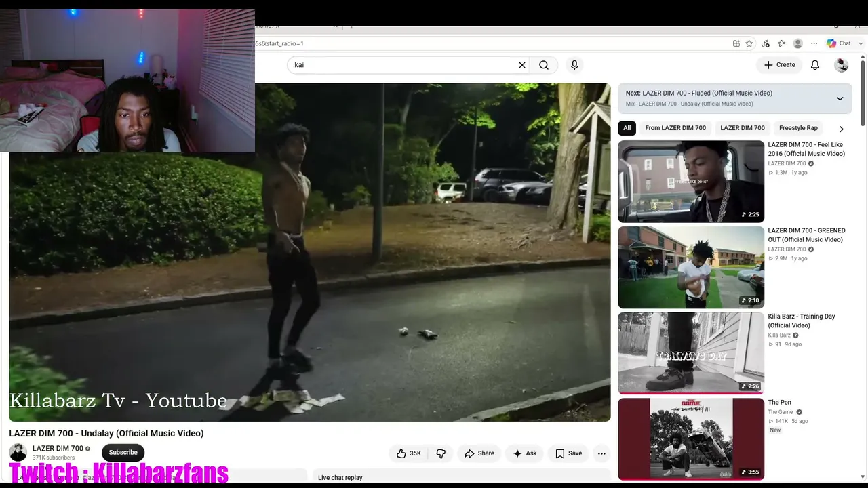Viewport: 868px width, 488px height.
Task: Play the Feel Like 2016 thumbnail
Action: pyautogui.click(x=691, y=182)
